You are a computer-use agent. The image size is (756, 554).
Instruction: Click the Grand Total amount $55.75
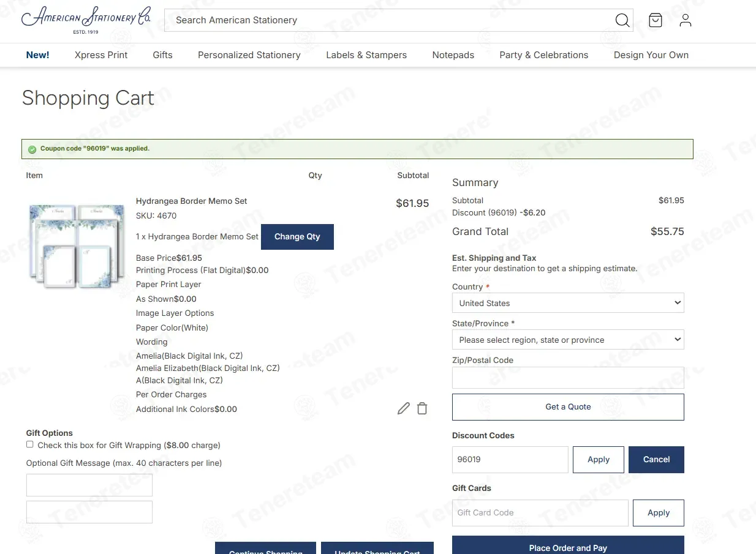[x=667, y=231]
